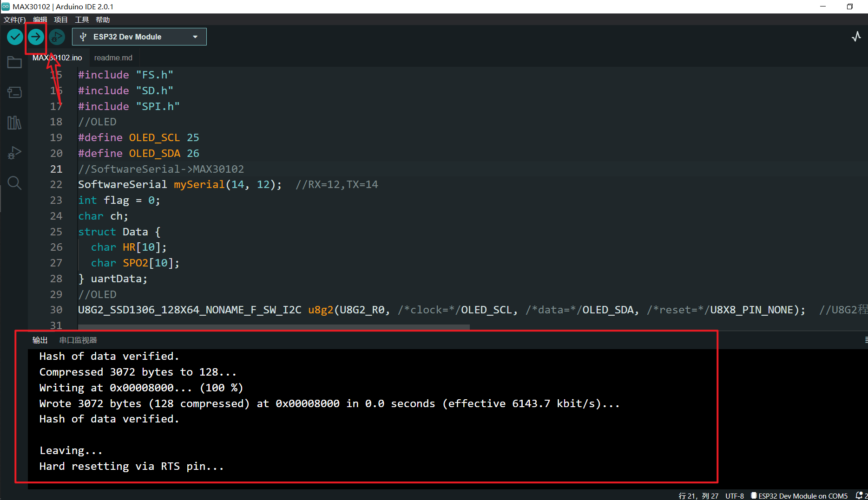The height and width of the screenshot is (500, 868).
Task: Click line number 22 in the gutter
Action: coord(56,184)
